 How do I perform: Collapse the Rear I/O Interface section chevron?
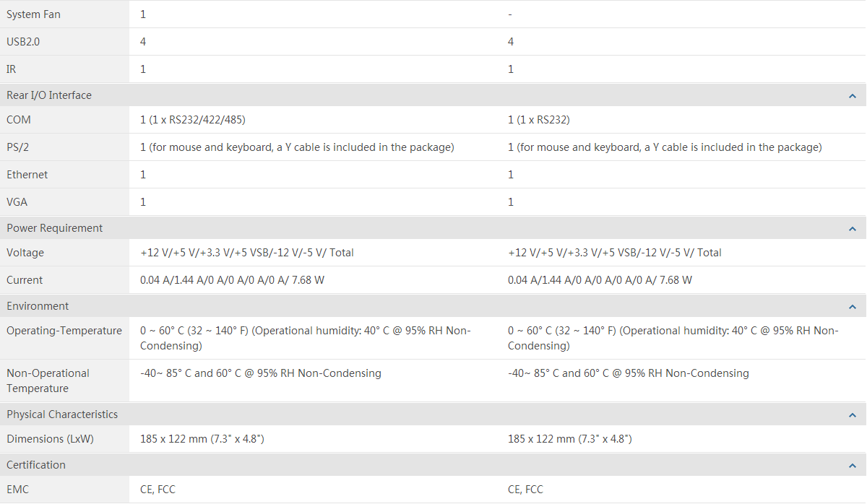(852, 96)
